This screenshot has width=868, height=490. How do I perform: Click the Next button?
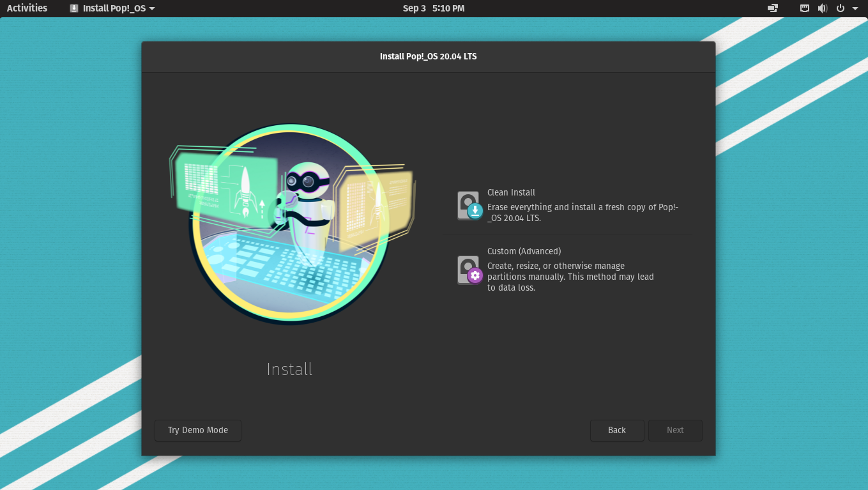[x=675, y=430]
